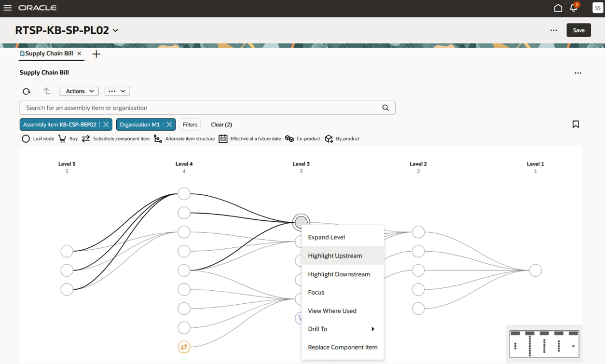The height and width of the screenshot is (364, 605).
Task: Open the ellipsis dropdown next to Actions
Action: (x=117, y=91)
